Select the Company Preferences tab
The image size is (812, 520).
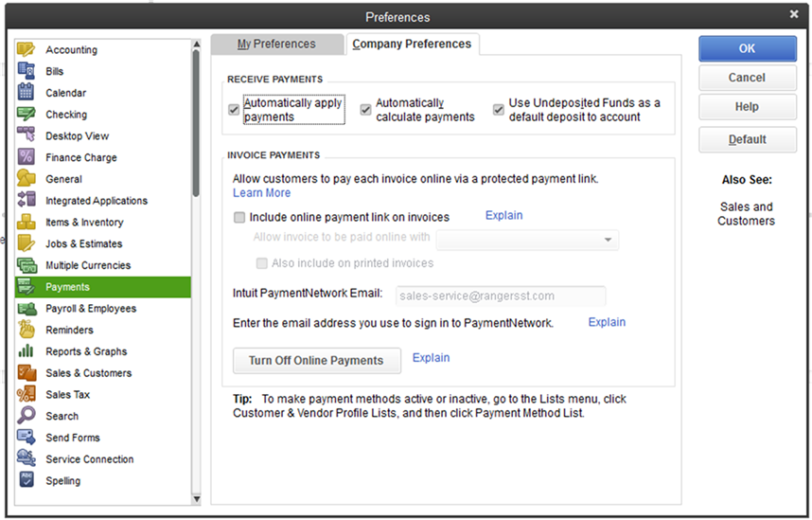[412, 44]
